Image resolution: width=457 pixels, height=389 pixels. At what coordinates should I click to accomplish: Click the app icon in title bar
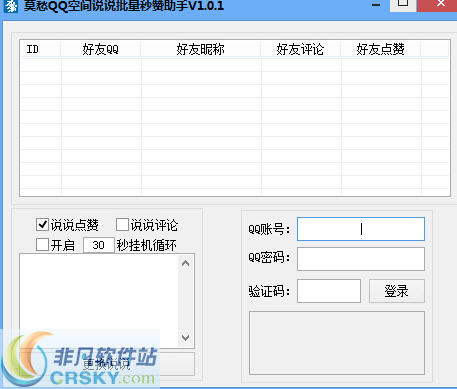tap(10, 5)
